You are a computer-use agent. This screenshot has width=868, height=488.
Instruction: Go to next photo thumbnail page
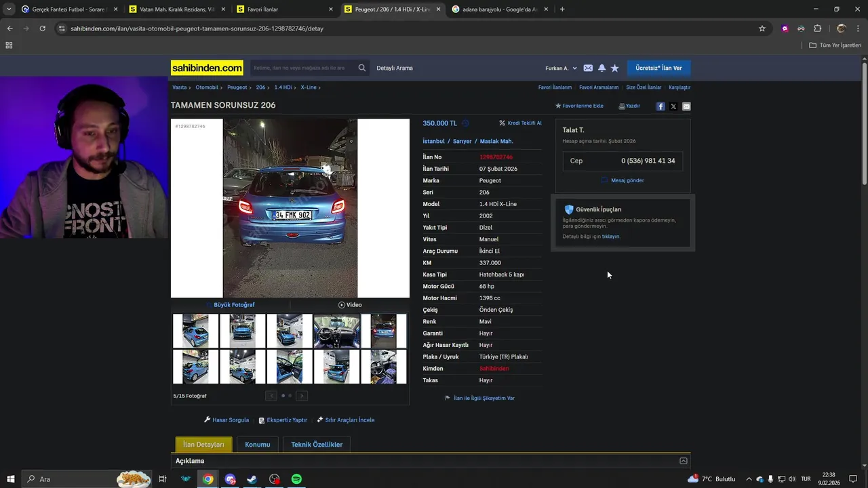point(302,396)
